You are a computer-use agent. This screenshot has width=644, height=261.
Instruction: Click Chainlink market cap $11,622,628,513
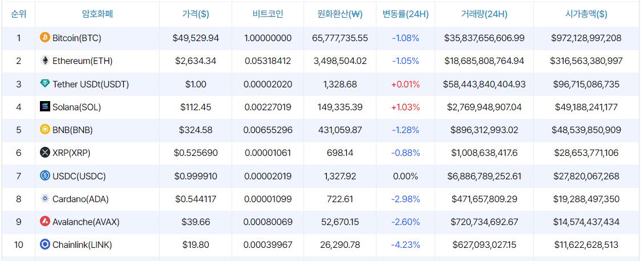(x=586, y=245)
